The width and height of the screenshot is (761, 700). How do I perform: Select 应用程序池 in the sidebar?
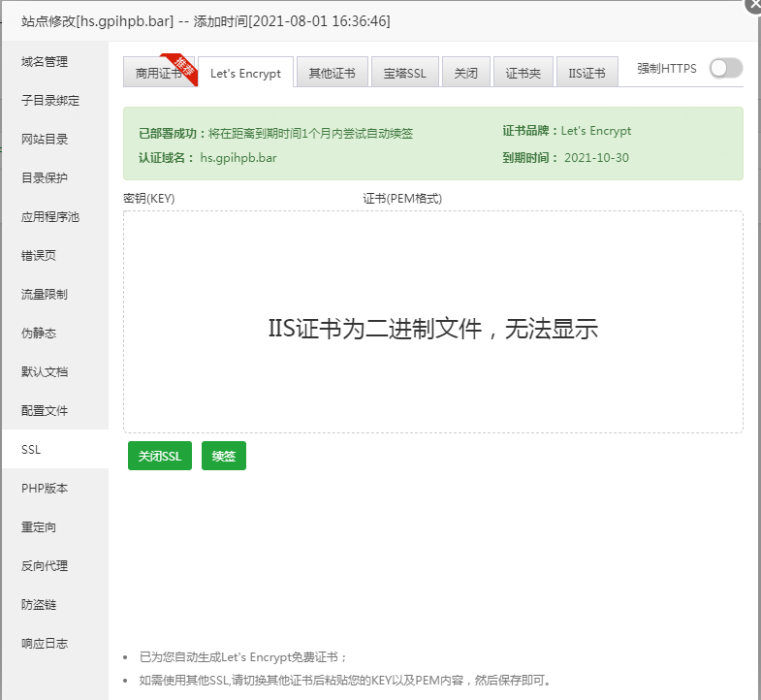(55, 217)
